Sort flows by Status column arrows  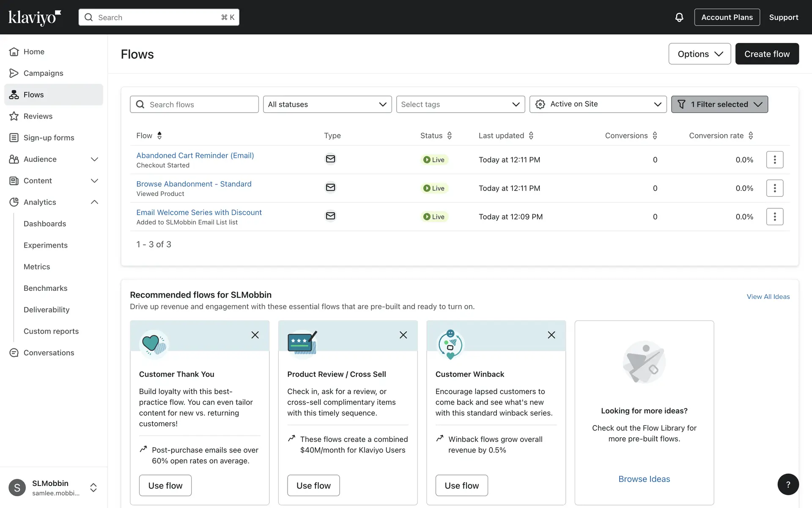pos(449,135)
